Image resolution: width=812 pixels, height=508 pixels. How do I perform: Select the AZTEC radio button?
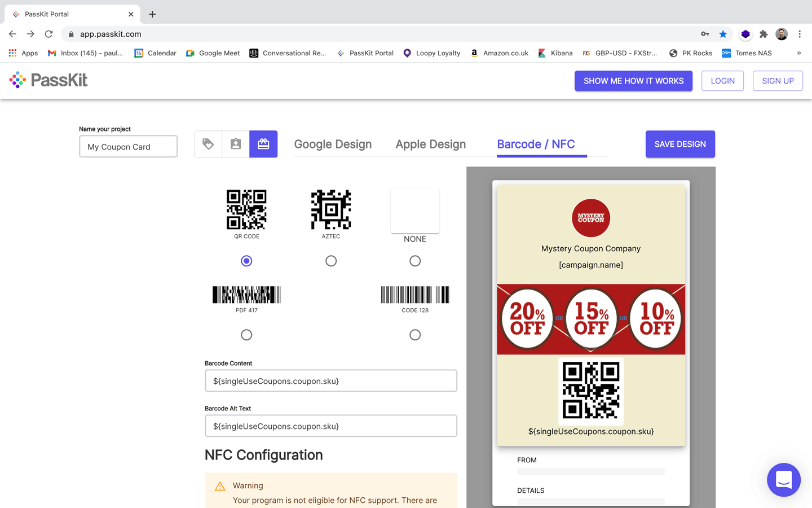(x=331, y=261)
